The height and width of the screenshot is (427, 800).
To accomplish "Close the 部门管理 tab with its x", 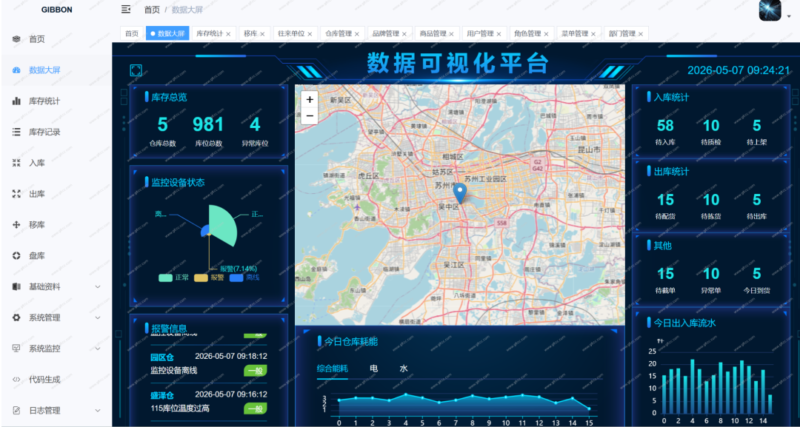I will [x=640, y=34].
